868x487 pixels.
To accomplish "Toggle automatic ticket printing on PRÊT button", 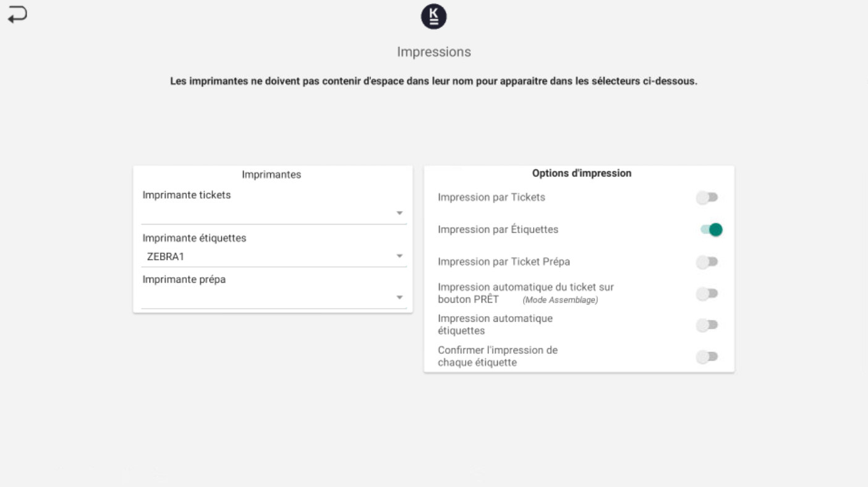I will pos(707,294).
